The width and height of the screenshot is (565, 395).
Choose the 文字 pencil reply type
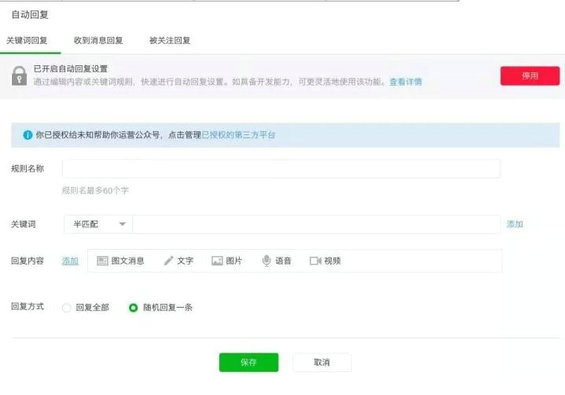coord(179,261)
